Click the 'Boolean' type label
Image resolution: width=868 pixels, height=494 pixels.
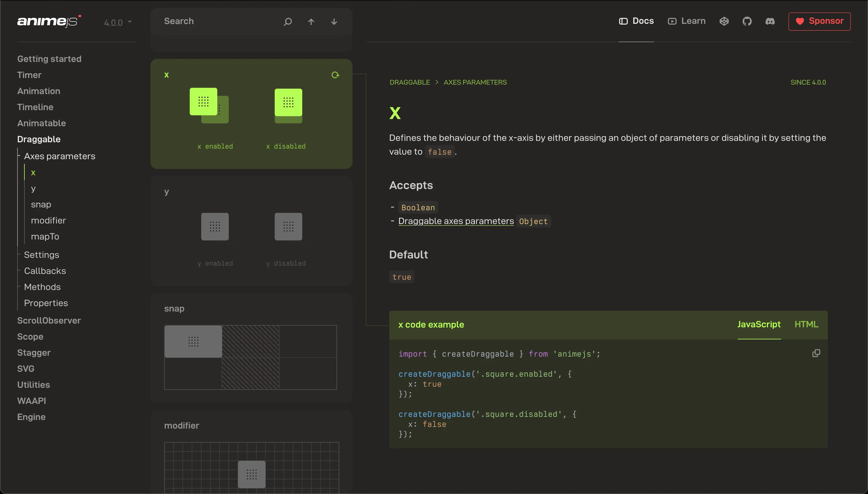click(418, 208)
